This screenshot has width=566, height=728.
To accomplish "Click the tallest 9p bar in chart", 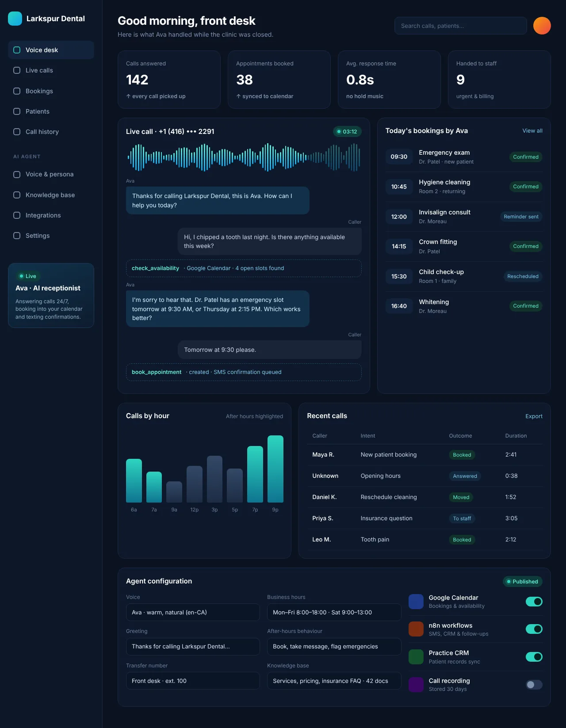I will [275, 469].
